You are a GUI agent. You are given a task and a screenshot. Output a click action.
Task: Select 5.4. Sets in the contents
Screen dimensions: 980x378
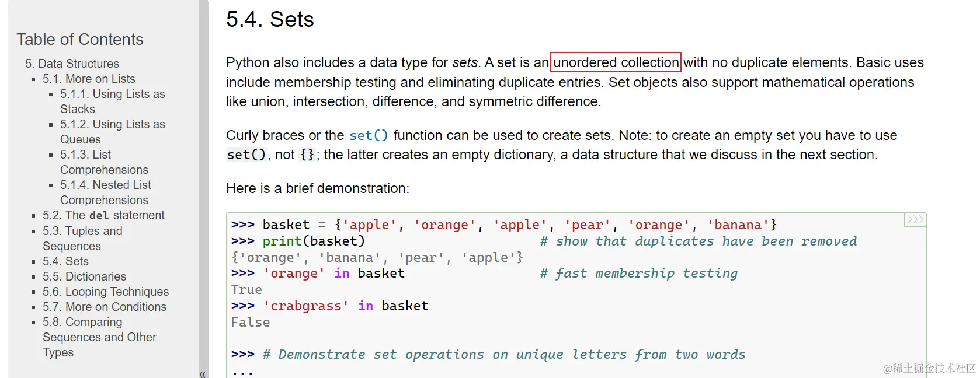click(x=65, y=261)
